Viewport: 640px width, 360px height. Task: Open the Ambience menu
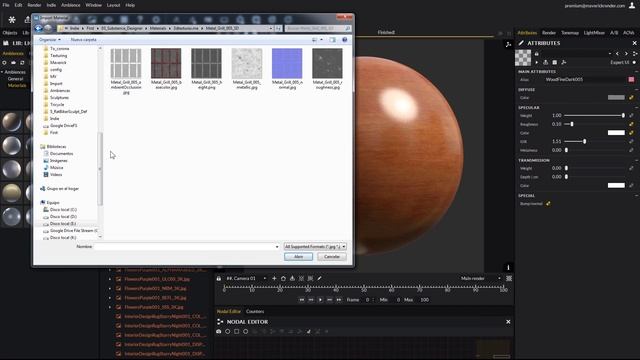(71, 5)
